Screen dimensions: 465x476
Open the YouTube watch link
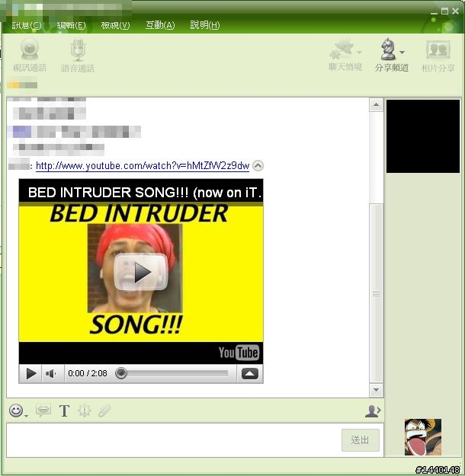click(x=143, y=166)
